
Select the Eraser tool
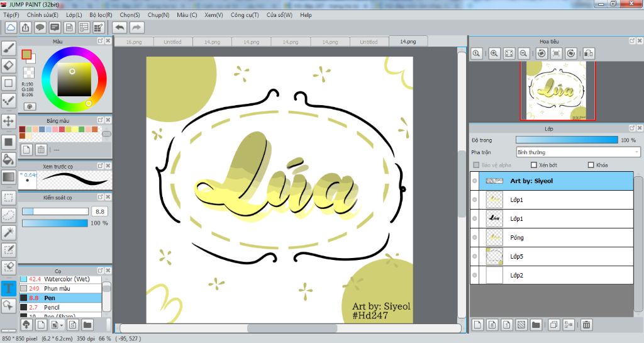(x=9, y=65)
